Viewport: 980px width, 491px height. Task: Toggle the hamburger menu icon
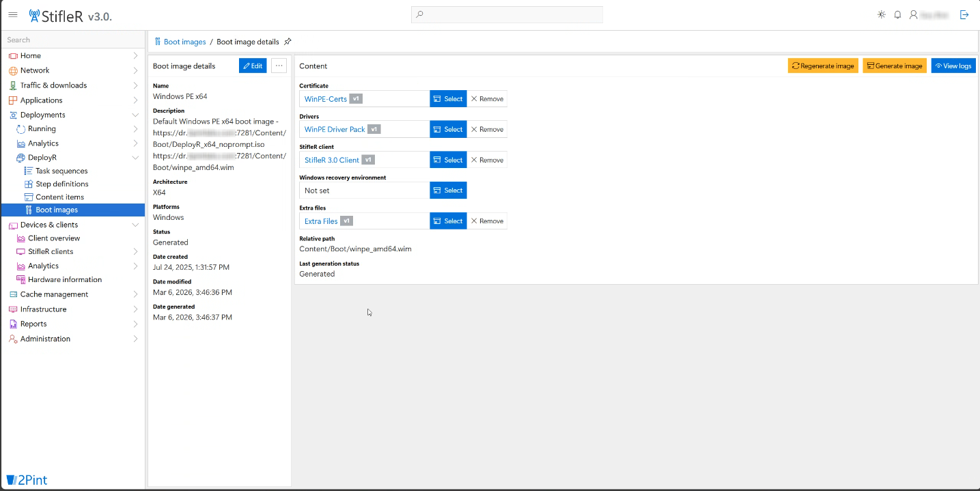[13, 14]
